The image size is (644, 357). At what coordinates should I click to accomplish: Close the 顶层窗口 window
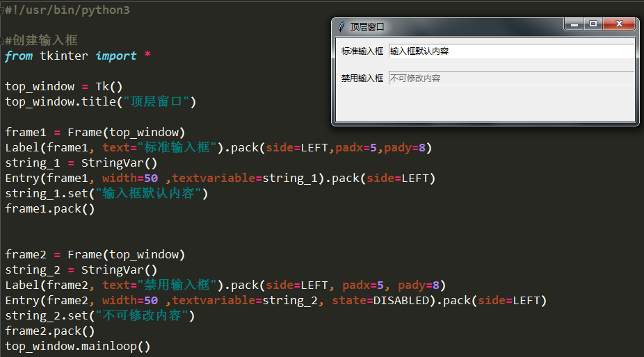pyautogui.click(x=620, y=24)
